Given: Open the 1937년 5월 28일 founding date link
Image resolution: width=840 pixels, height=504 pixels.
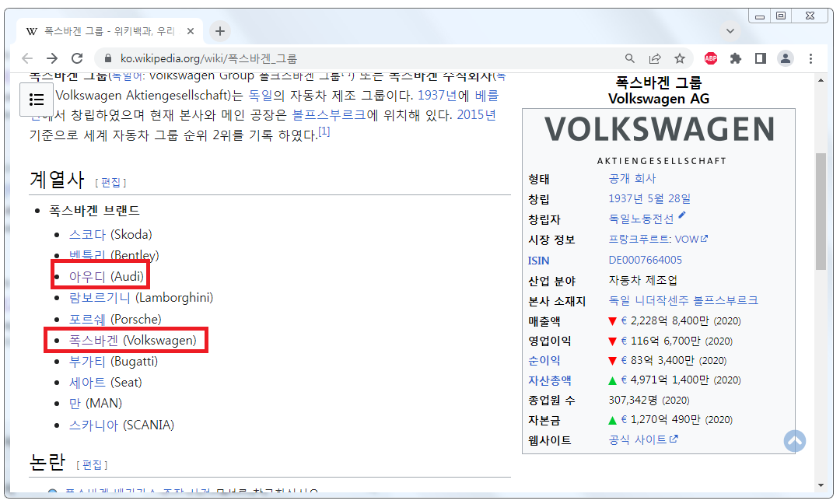Looking at the screenshot, I should pos(649,198).
